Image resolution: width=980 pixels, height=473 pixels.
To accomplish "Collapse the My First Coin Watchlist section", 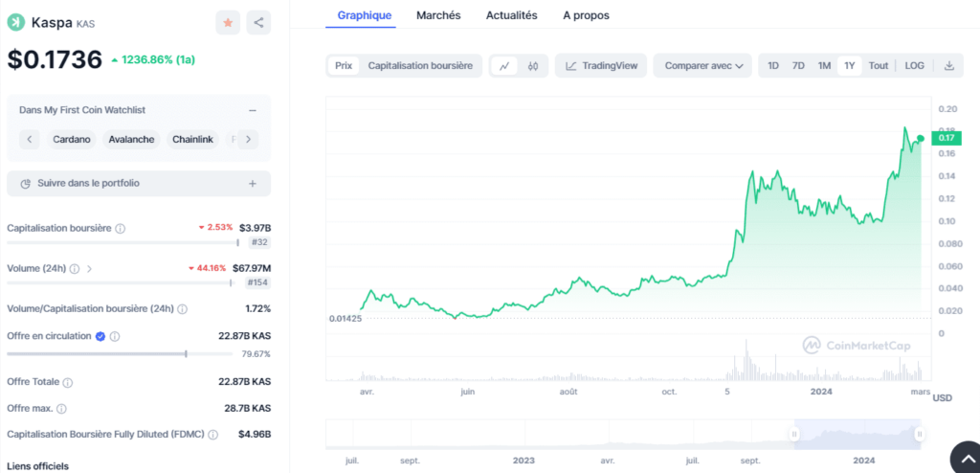I will pyautogui.click(x=252, y=110).
